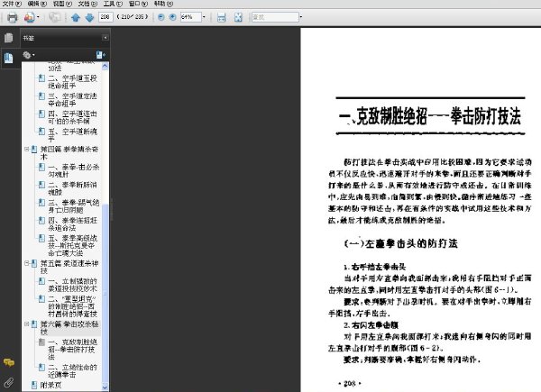Click the Print icon in the toolbar
Screen dimensions: 541x392
[13, 17]
